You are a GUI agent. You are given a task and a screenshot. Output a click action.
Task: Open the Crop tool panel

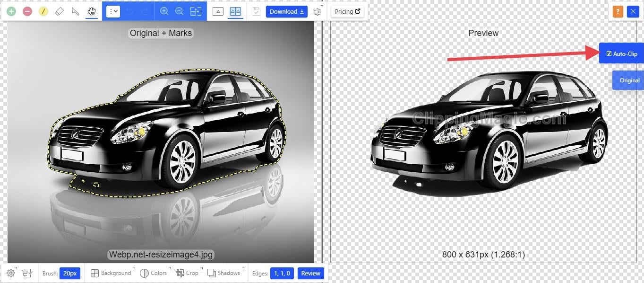(x=188, y=273)
